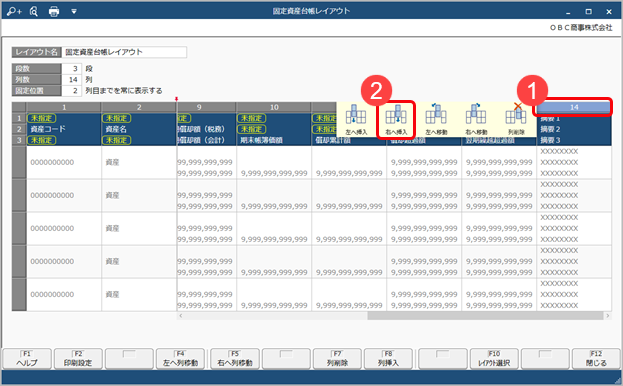
Task: Select column 1 header
Action: tap(64, 107)
